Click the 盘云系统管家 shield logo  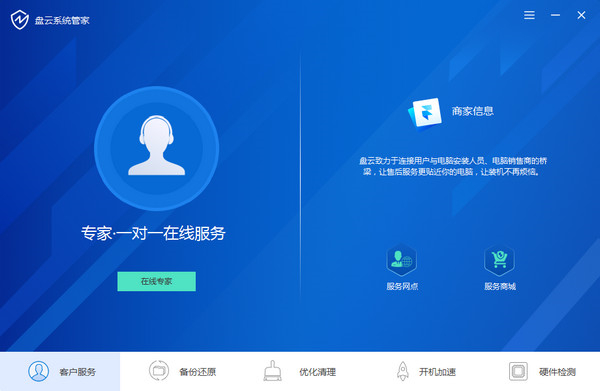(x=20, y=20)
